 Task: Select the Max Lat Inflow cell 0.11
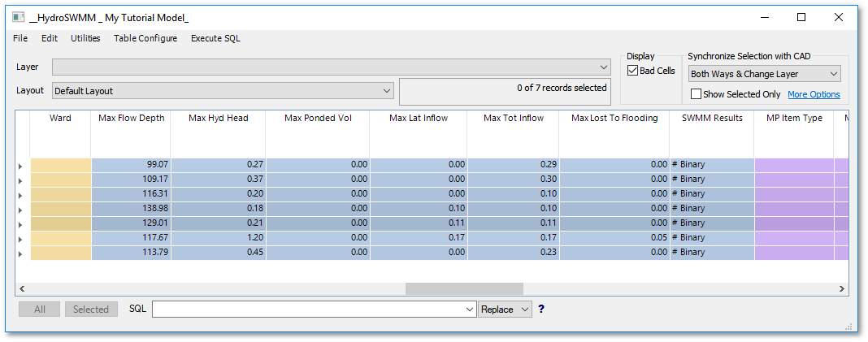pos(419,223)
